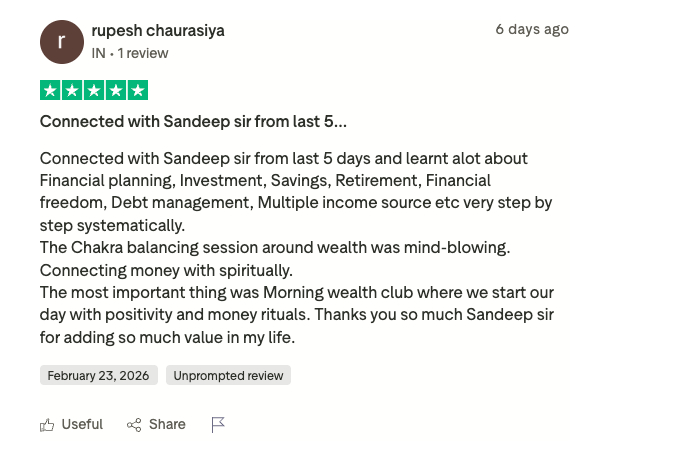The width and height of the screenshot is (700, 474).
Task: Select the Share text label
Action: point(167,424)
